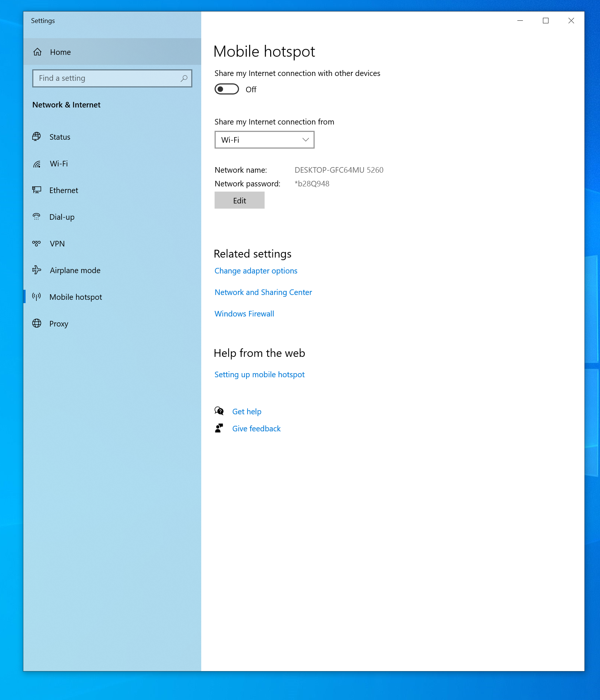This screenshot has width=600, height=700.
Task: Open the Wi-Fi connection source dropdown
Action: click(265, 140)
